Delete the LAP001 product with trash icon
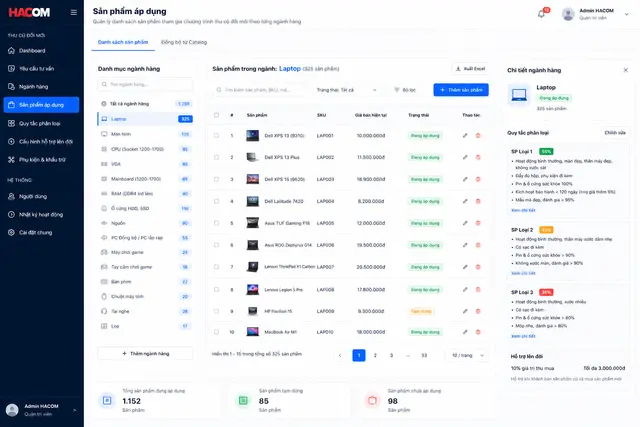 (x=478, y=136)
